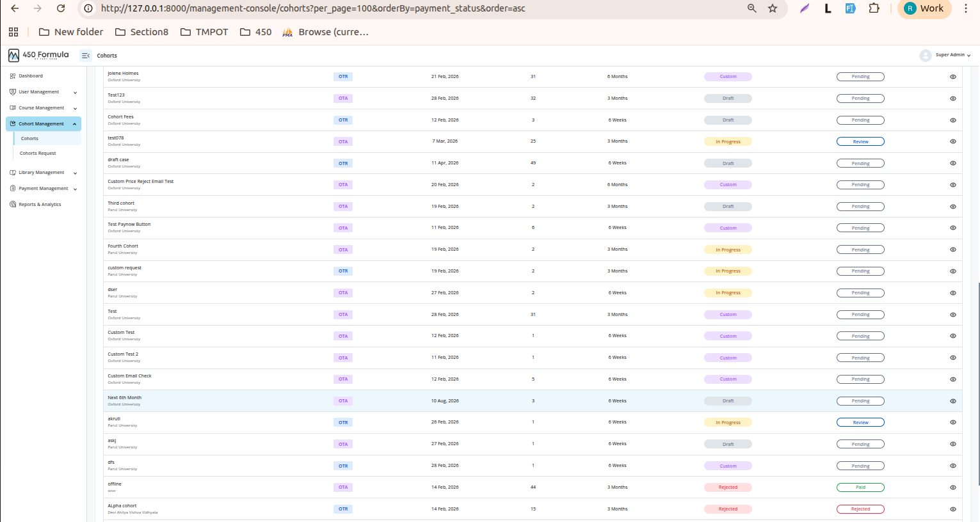Collapse the sidebar using the menu toggle icon
The height and width of the screenshot is (522, 980).
pos(85,56)
